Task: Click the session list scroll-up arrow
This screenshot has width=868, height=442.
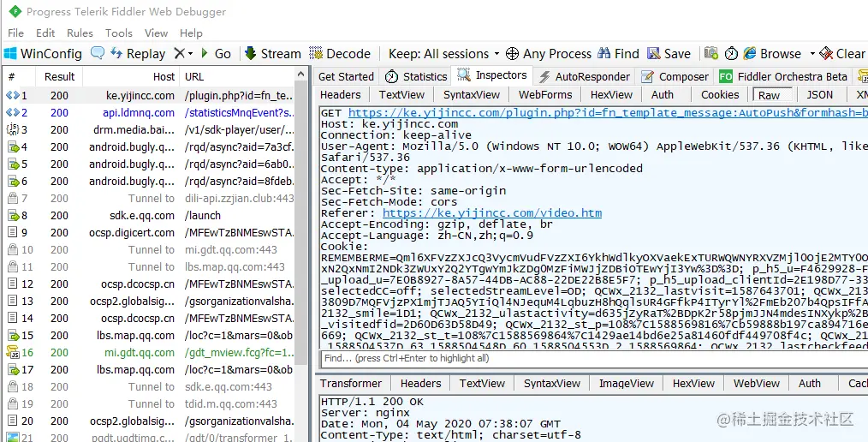Action: [x=301, y=75]
